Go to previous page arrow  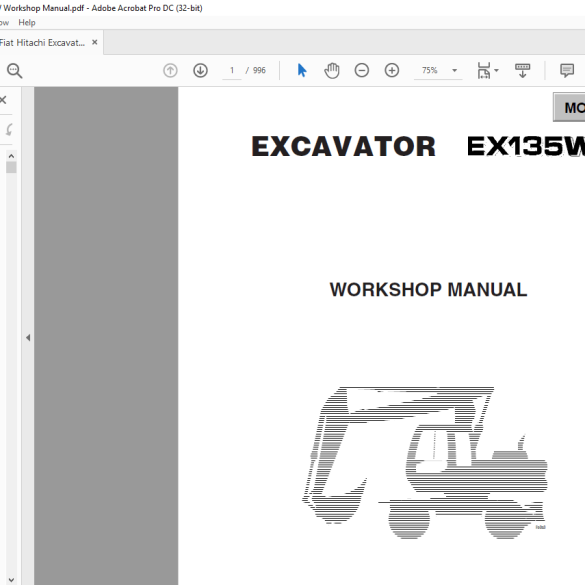[x=170, y=71]
